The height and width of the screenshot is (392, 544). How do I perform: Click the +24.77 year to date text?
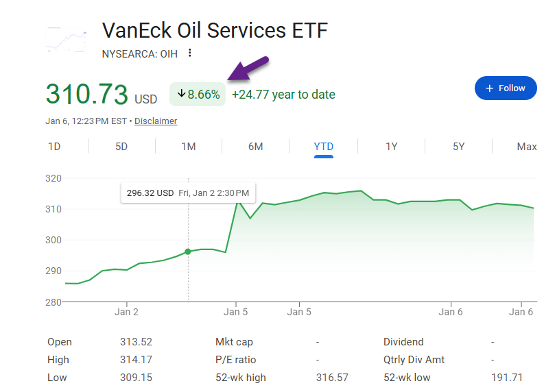(283, 95)
